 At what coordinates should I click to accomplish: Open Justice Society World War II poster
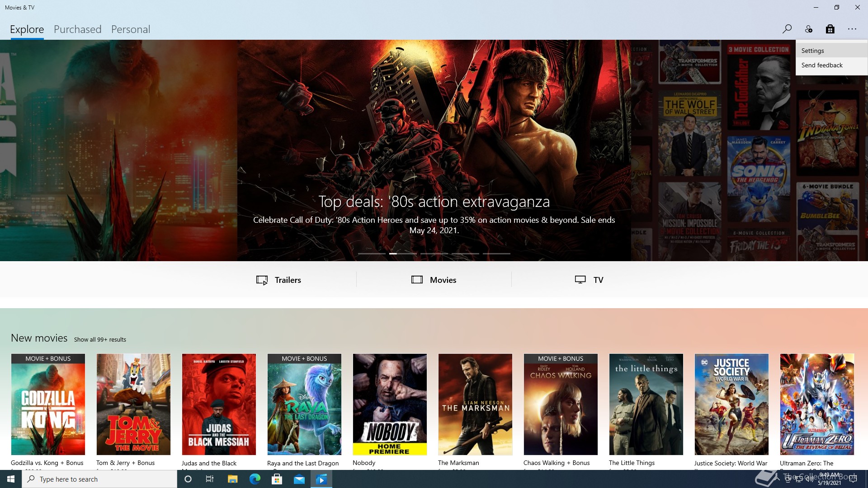click(x=731, y=404)
